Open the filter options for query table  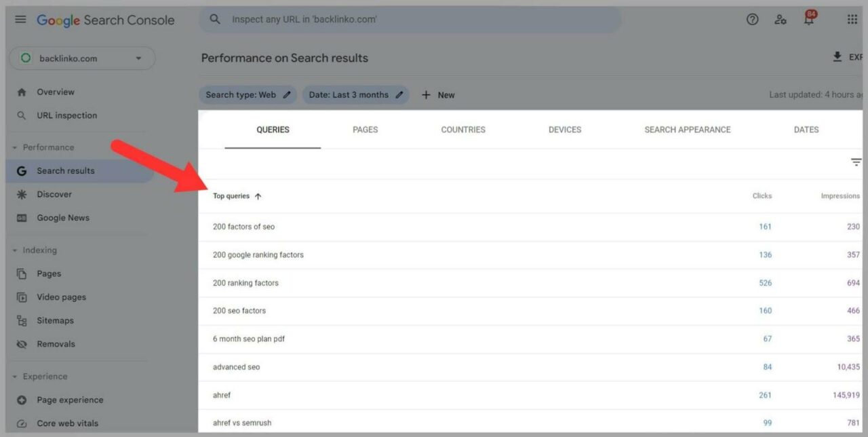856,162
